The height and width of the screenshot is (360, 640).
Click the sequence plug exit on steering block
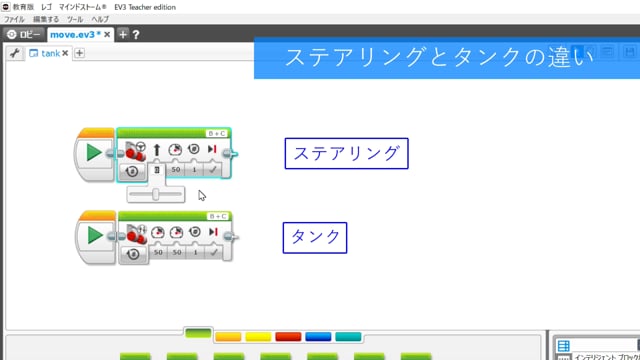click(x=229, y=154)
